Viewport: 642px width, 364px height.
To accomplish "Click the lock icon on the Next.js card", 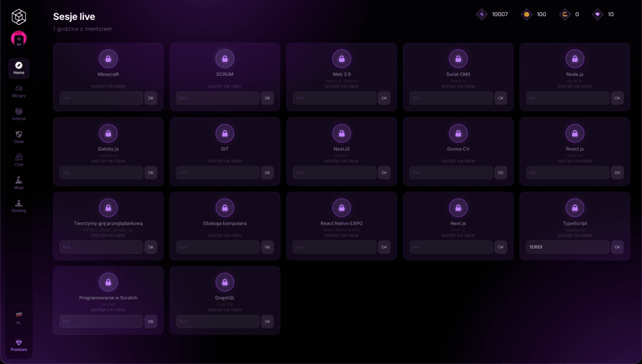I will [458, 207].
